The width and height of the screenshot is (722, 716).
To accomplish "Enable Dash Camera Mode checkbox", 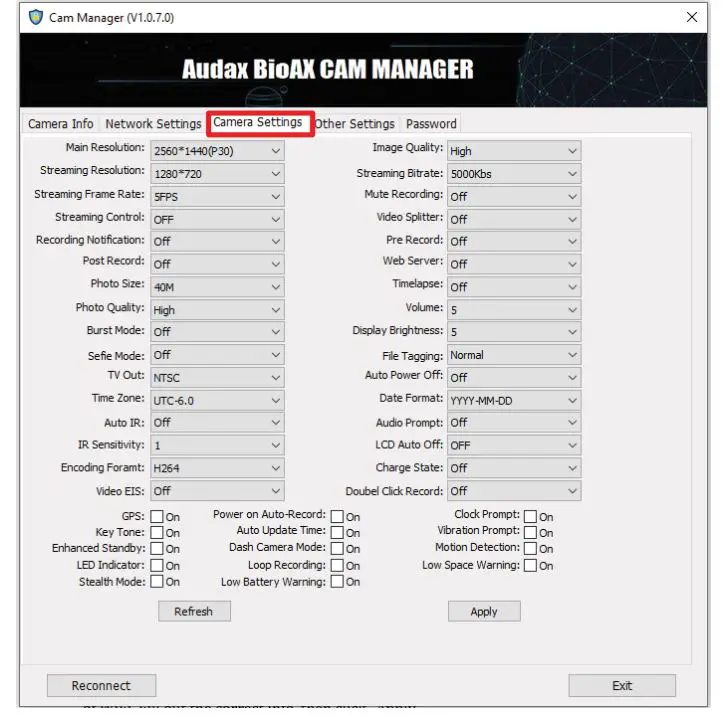I will pos(337,548).
